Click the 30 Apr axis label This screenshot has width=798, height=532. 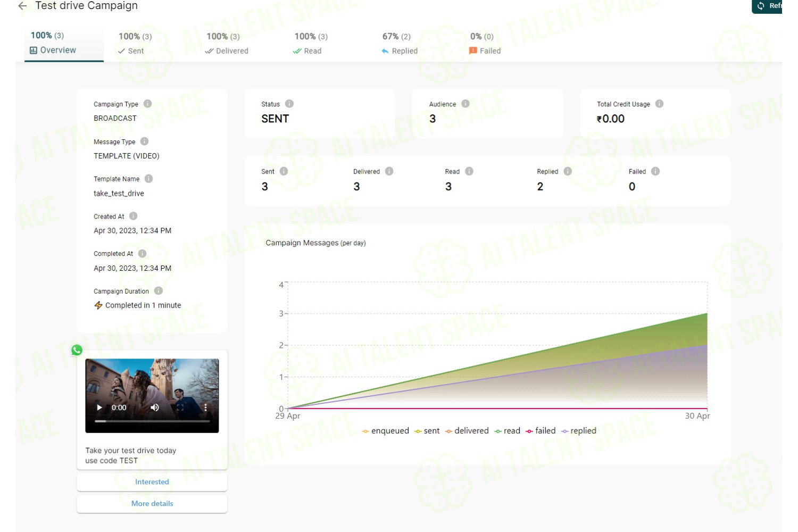pos(697,416)
